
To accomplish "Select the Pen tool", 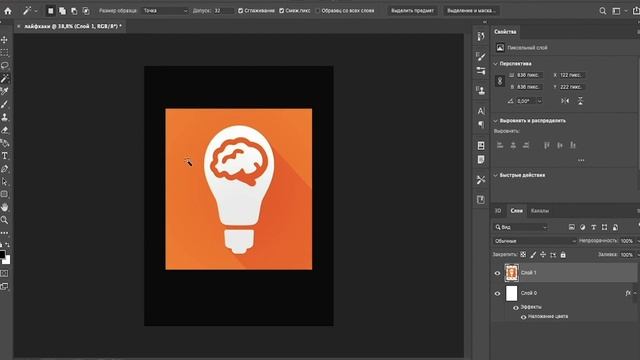I will [4, 169].
